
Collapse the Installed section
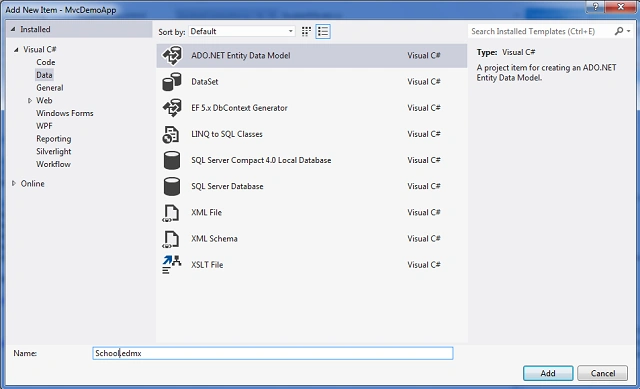(x=13, y=29)
